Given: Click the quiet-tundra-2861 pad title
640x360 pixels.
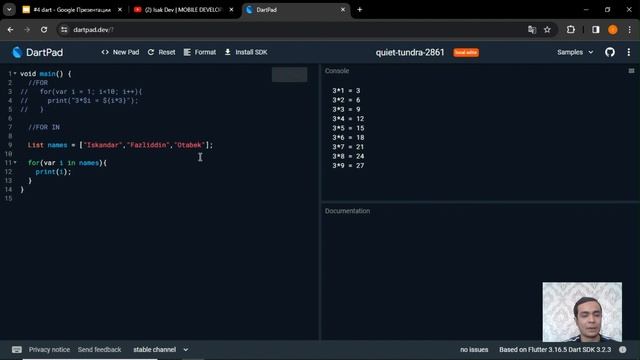Looking at the screenshot, I should 410,53.
